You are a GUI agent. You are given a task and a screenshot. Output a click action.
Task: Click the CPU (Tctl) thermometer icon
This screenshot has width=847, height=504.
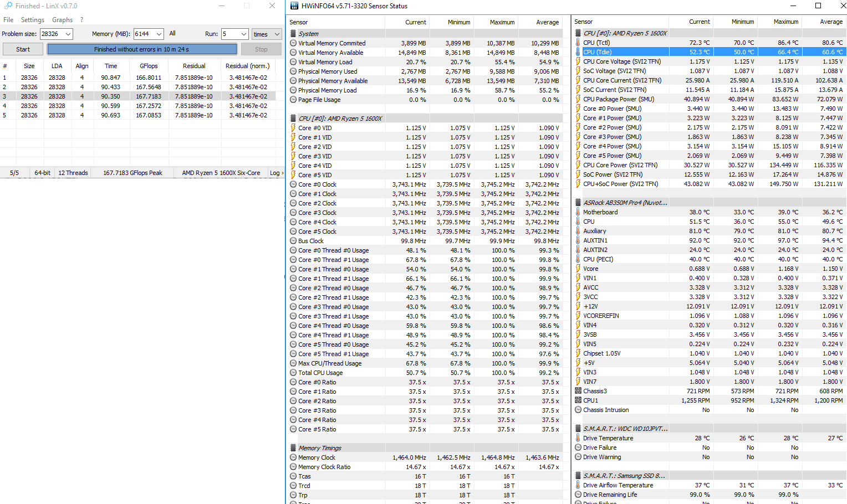pos(578,43)
